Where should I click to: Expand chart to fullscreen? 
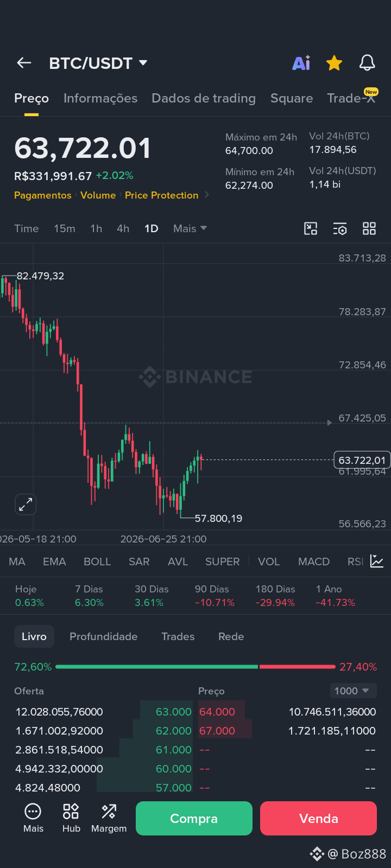tap(26, 505)
